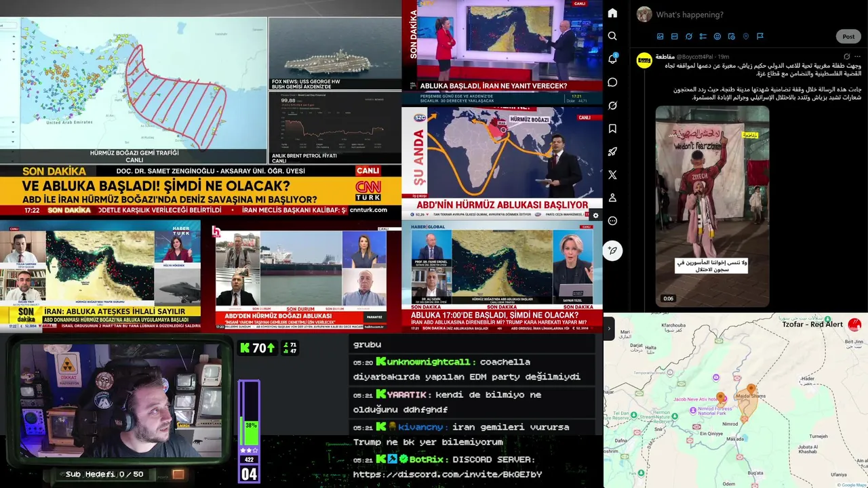Click Majdal Shams label on map
The height and width of the screenshot is (488, 868).
(751, 396)
